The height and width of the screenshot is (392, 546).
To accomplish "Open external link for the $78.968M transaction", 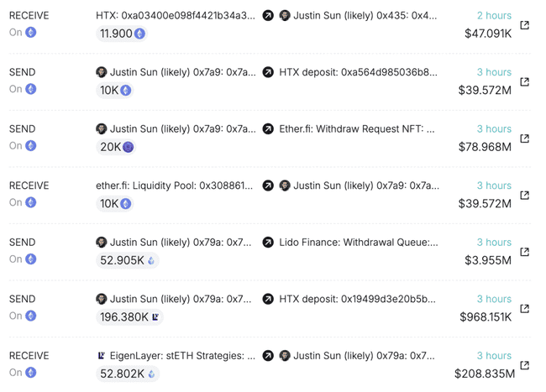I will [525, 139].
